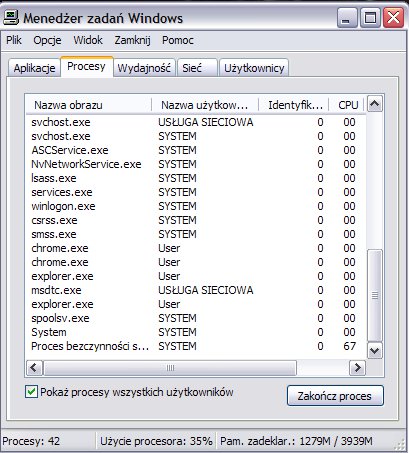This screenshot has height=453, width=409.
Task: Click the vertical scrollbar thumb
Action: click(x=375, y=295)
